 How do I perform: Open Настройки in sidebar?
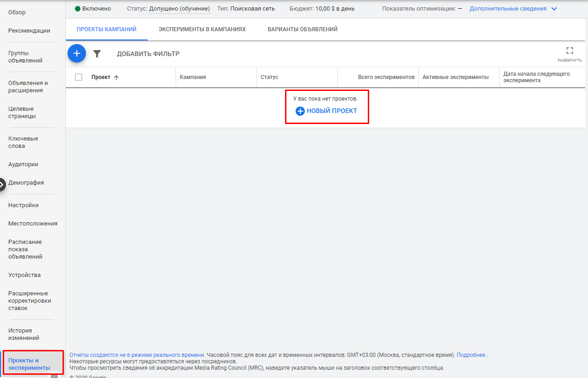pyautogui.click(x=23, y=205)
